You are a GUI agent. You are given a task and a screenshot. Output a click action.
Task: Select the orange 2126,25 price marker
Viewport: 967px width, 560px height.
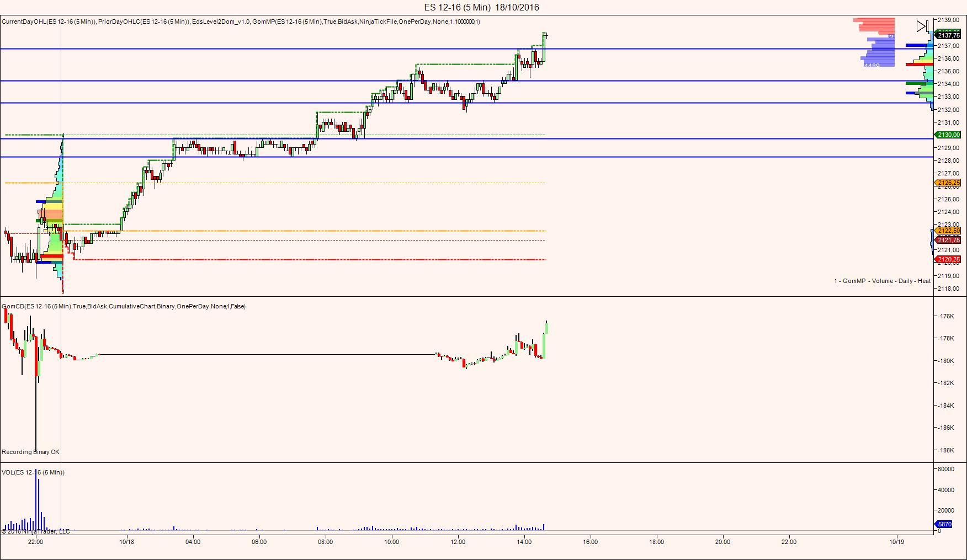point(949,183)
